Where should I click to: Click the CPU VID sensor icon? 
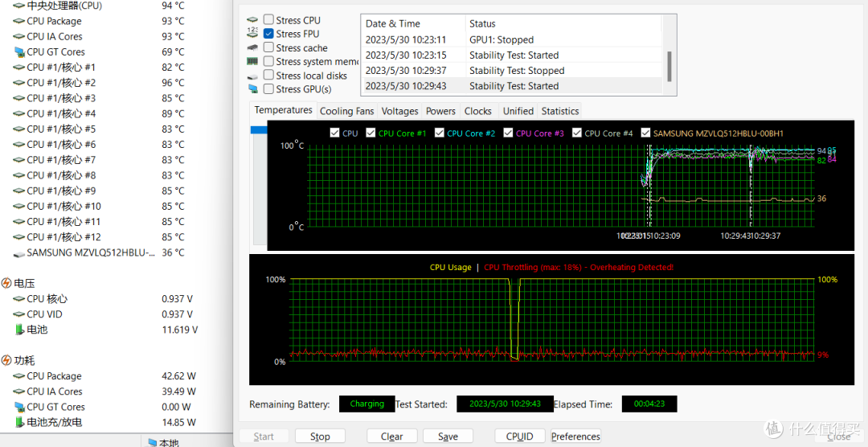[18, 314]
